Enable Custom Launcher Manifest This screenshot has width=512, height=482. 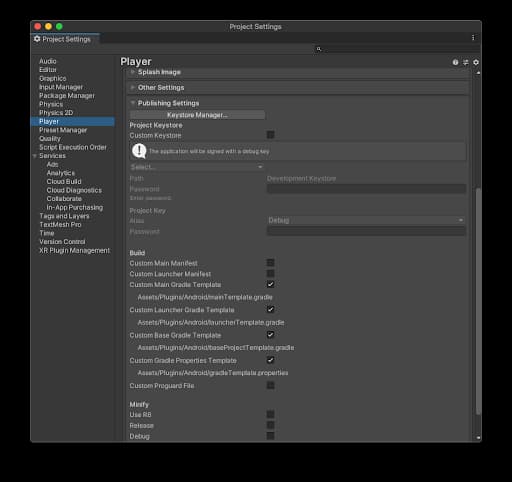(x=271, y=273)
